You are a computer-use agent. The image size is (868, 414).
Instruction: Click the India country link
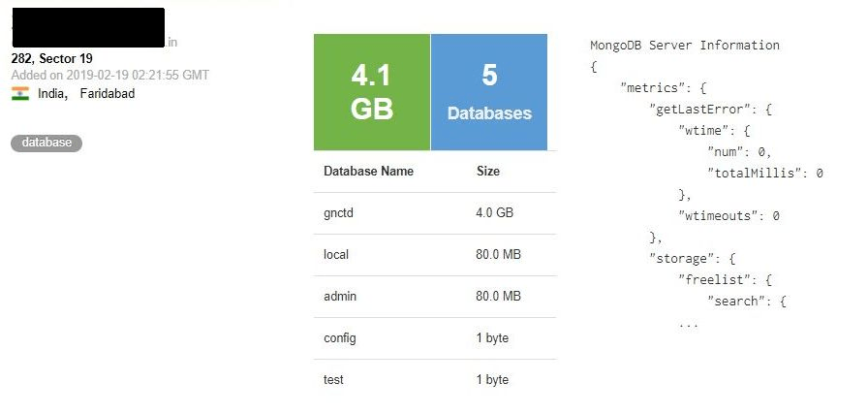pos(52,94)
